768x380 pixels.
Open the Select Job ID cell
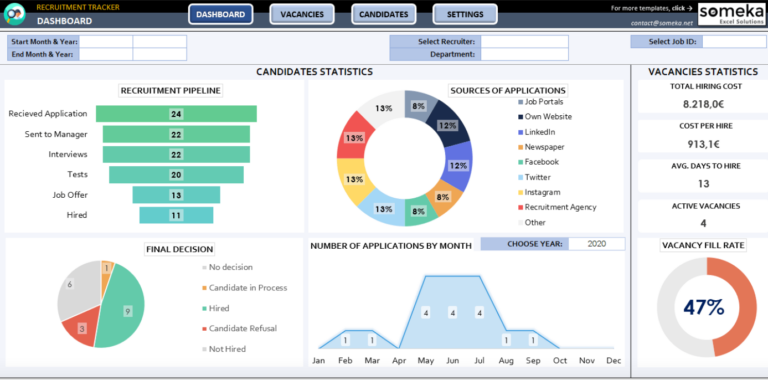pyautogui.click(x=734, y=42)
